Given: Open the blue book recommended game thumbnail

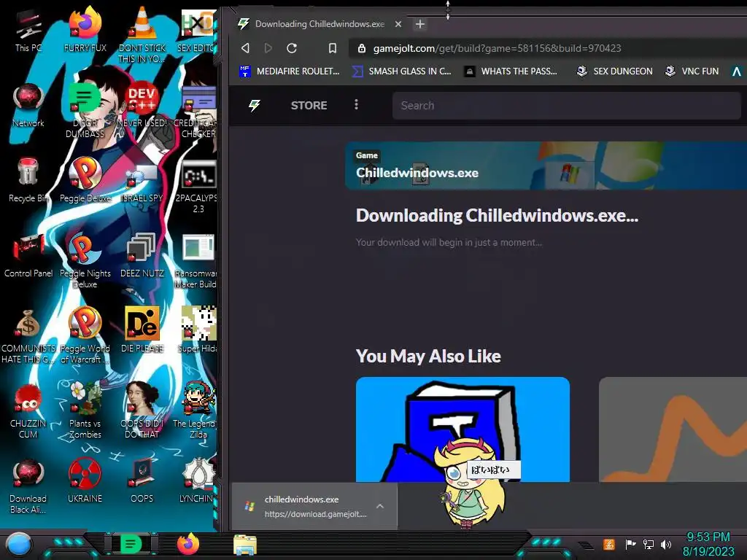Looking at the screenshot, I should coord(462,429).
